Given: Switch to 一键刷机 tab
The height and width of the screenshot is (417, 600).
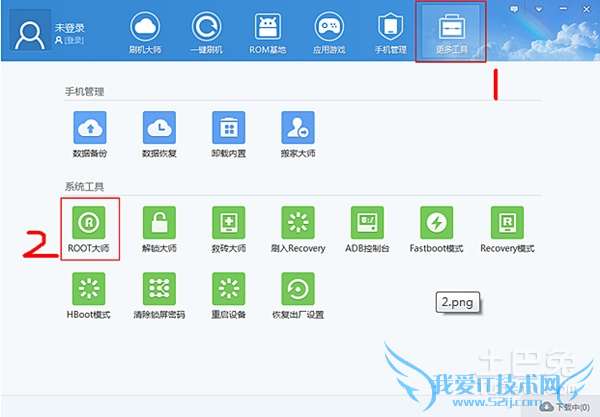Looking at the screenshot, I should click(206, 33).
